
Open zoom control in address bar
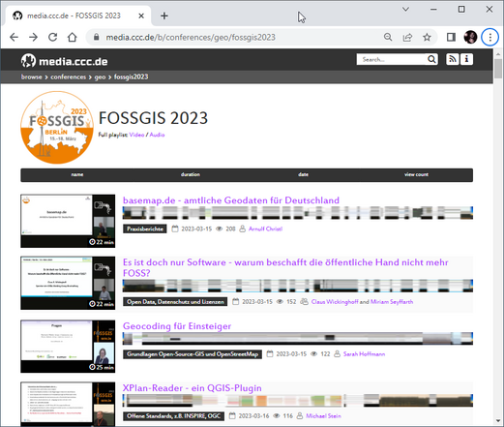pyautogui.click(x=388, y=37)
